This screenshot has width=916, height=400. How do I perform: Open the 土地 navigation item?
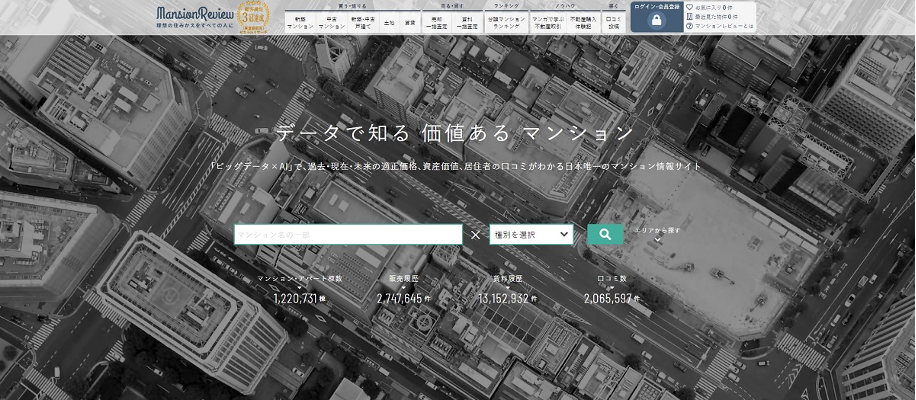point(389,21)
